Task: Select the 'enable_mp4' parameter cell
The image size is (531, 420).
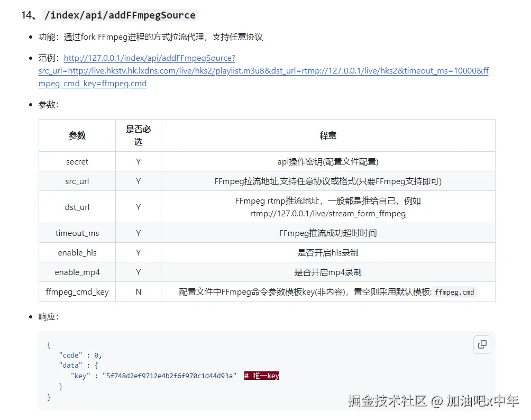Action: tap(77, 272)
